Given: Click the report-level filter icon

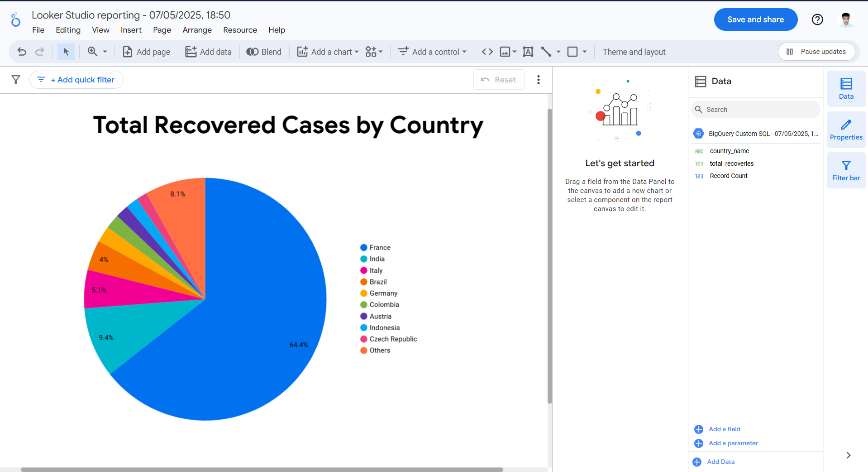Looking at the screenshot, I should pyautogui.click(x=15, y=79).
